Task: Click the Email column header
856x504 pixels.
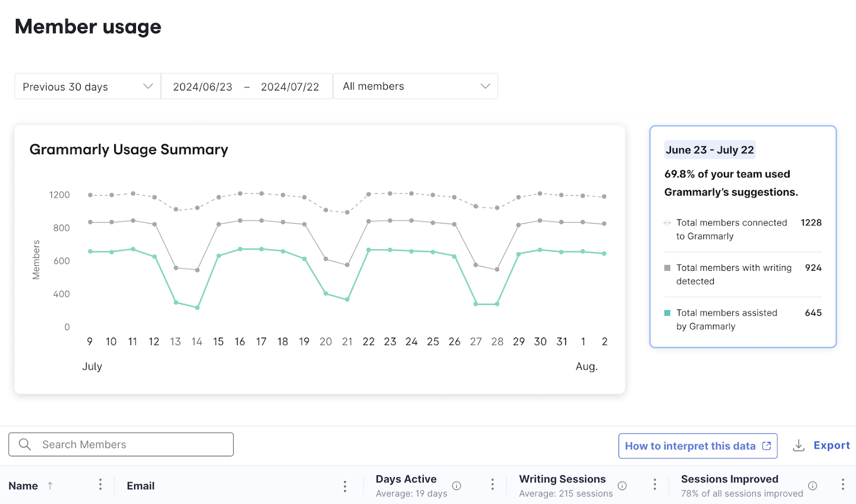Action: tap(141, 486)
